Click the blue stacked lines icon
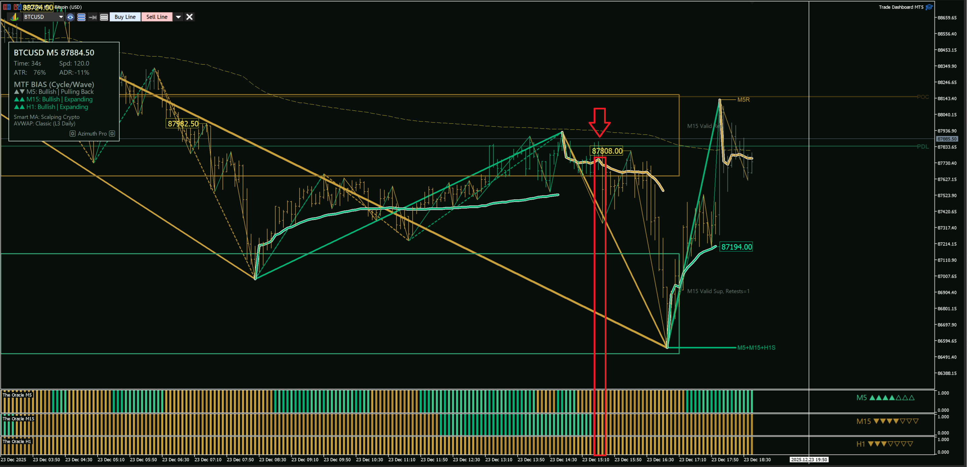 (x=81, y=17)
